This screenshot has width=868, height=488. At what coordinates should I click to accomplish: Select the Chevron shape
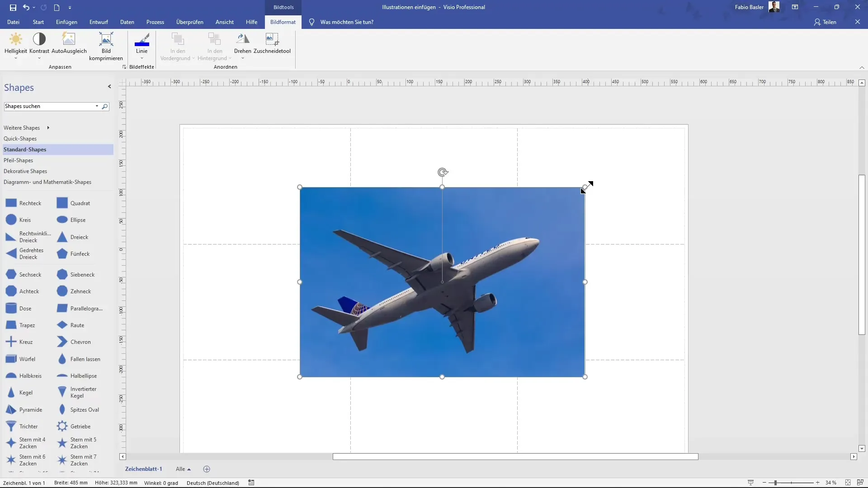coord(74,342)
